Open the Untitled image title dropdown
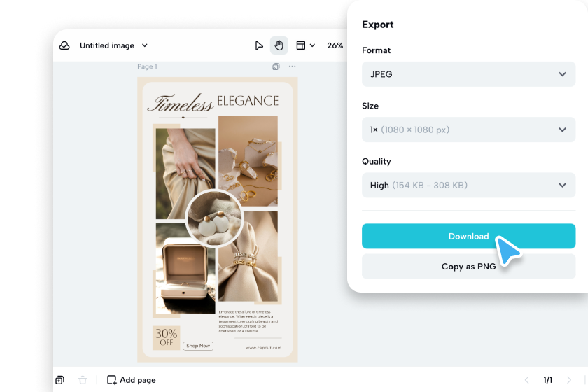 point(113,45)
